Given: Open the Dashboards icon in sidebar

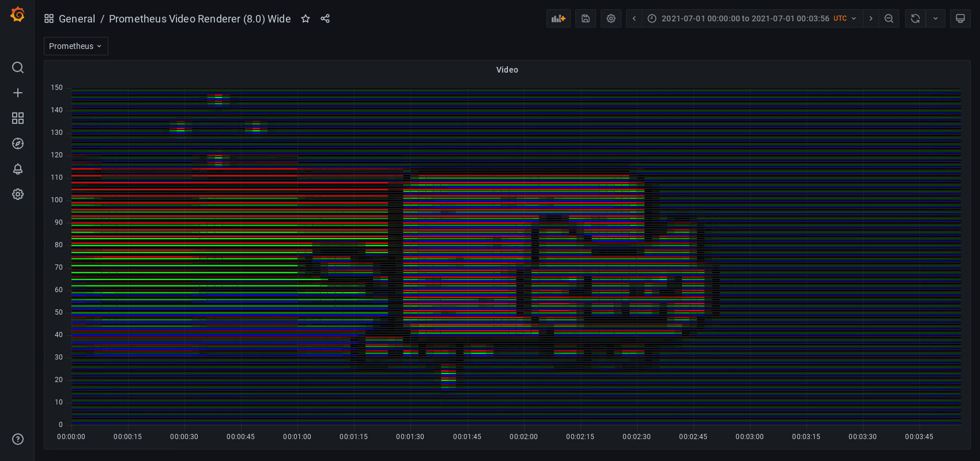Looking at the screenshot, I should (x=18, y=118).
